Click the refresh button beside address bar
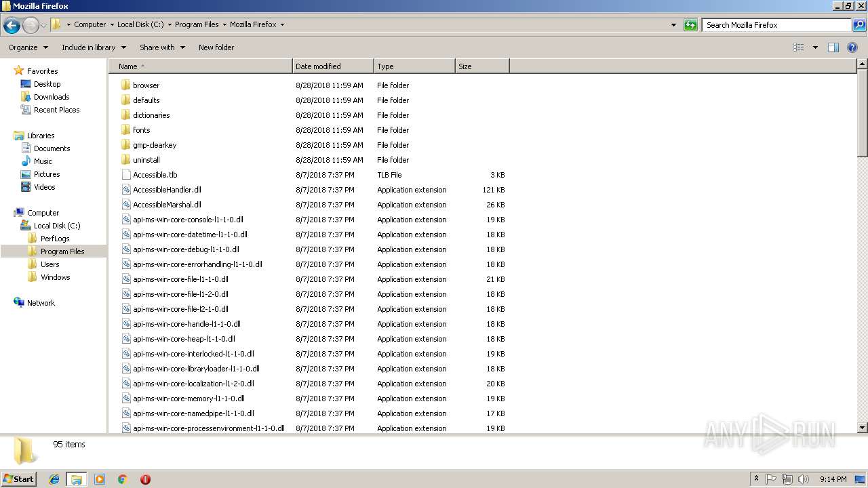The width and height of the screenshot is (868, 488). pos(690,25)
